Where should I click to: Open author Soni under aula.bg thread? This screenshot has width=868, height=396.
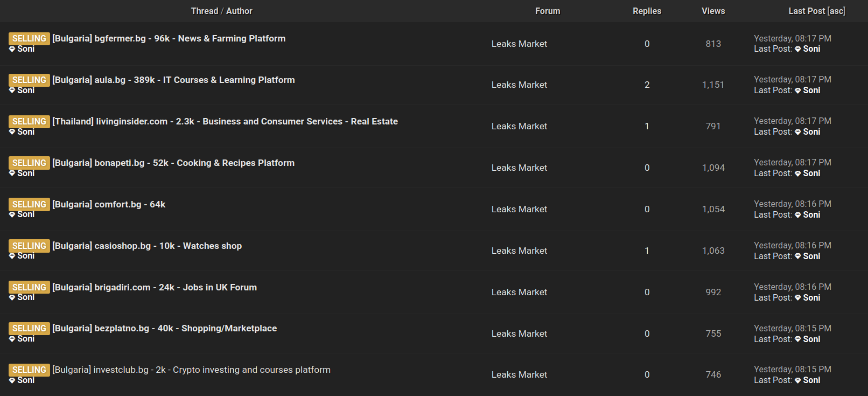[x=26, y=91]
